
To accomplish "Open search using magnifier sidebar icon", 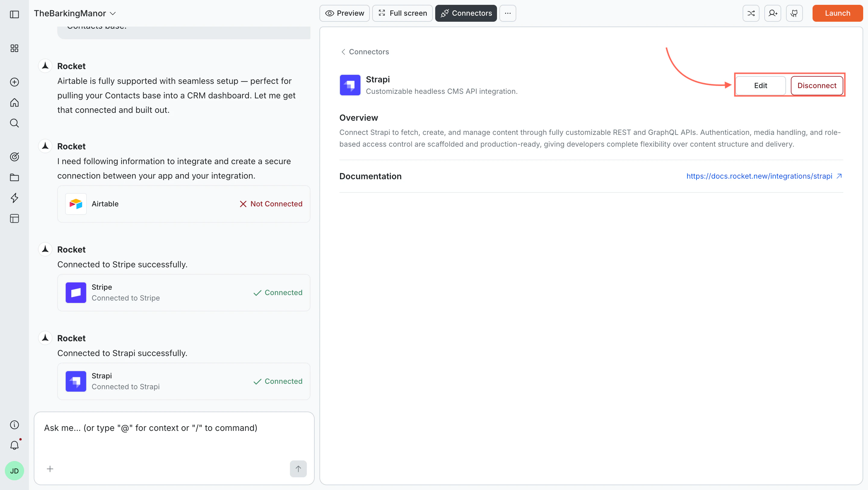I will (14, 123).
